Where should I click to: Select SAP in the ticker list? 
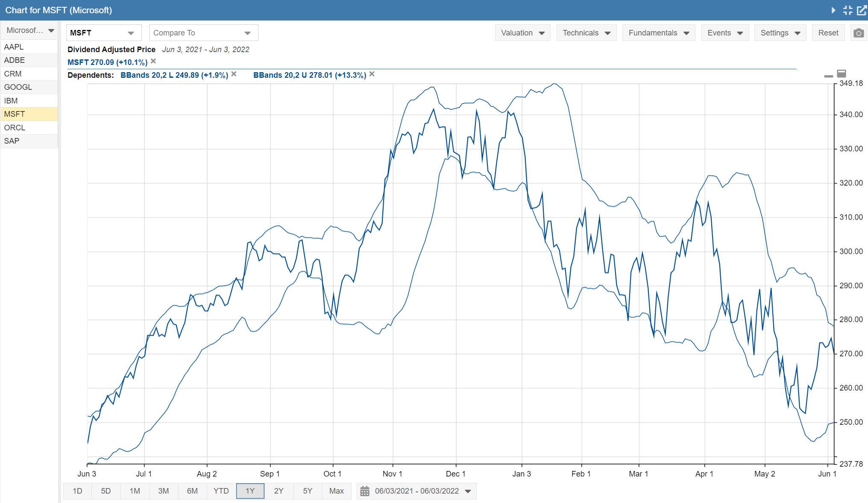29,141
